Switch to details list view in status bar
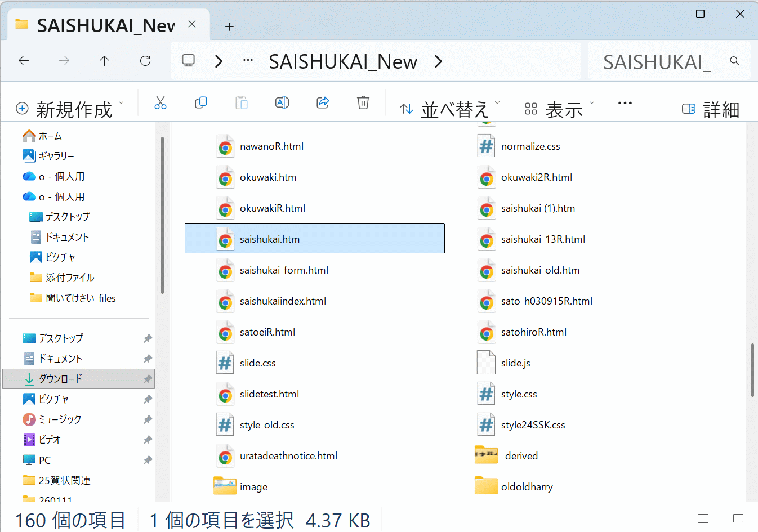 [703, 518]
